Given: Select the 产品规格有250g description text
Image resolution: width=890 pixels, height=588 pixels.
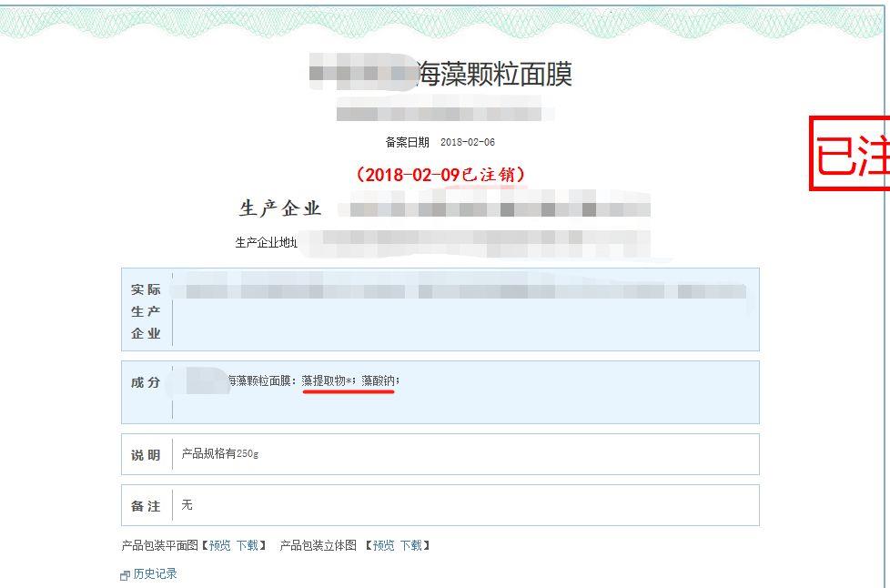Looking at the screenshot, I should click(220, 453).
